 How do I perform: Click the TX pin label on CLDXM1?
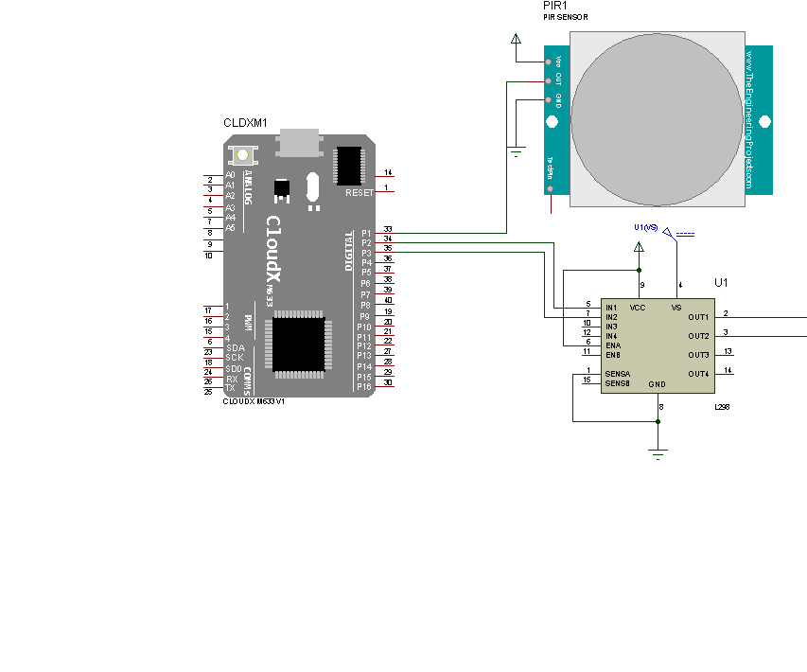pyautogui.click(x=230, y=386)
